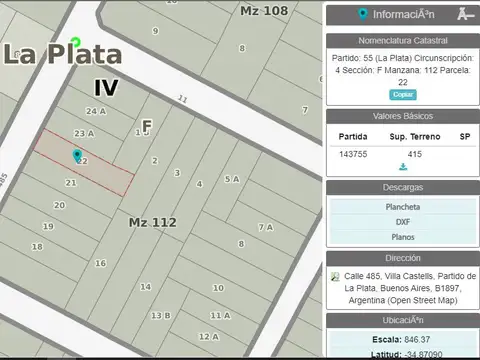The image size is (480, 360).
Task: Select parcel 11 A on the map
Action: [220, 315]
